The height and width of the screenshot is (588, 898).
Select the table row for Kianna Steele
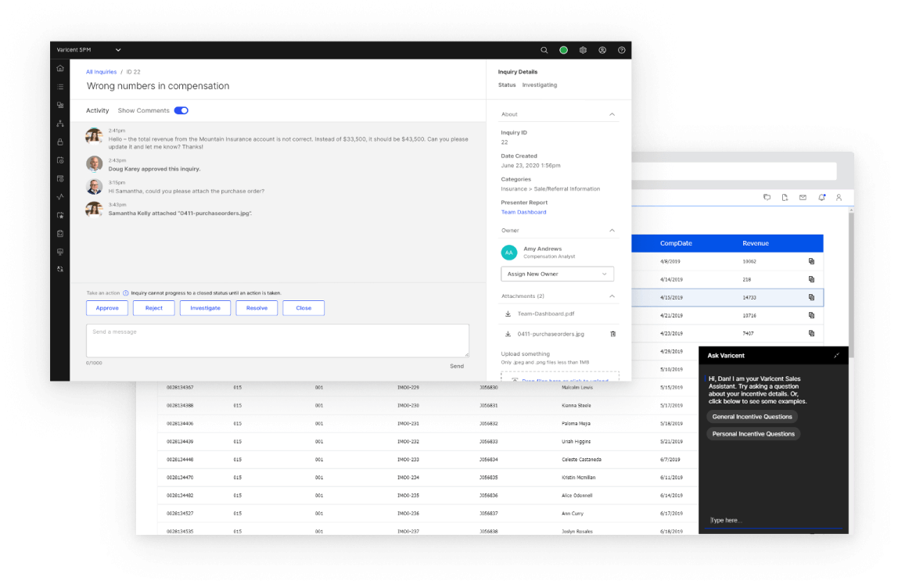coord(428,405)
